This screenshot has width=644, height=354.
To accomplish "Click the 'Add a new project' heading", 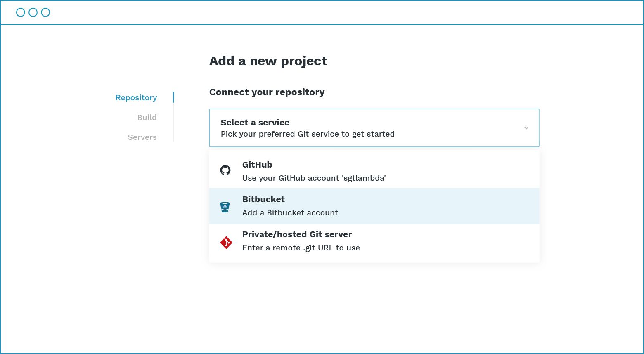I will click(x=268, y=61).
